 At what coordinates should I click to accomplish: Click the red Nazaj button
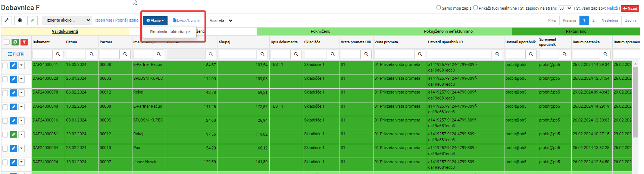[x=629, y=8]
